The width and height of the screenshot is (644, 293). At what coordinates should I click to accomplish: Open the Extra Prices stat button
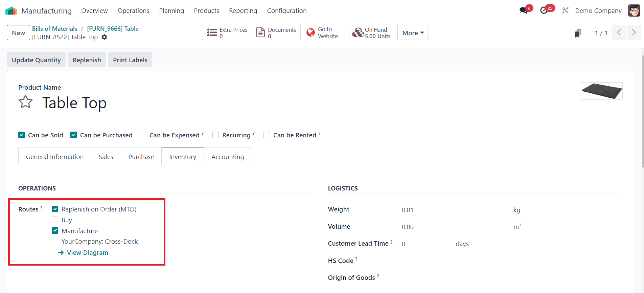click(227, 33)
